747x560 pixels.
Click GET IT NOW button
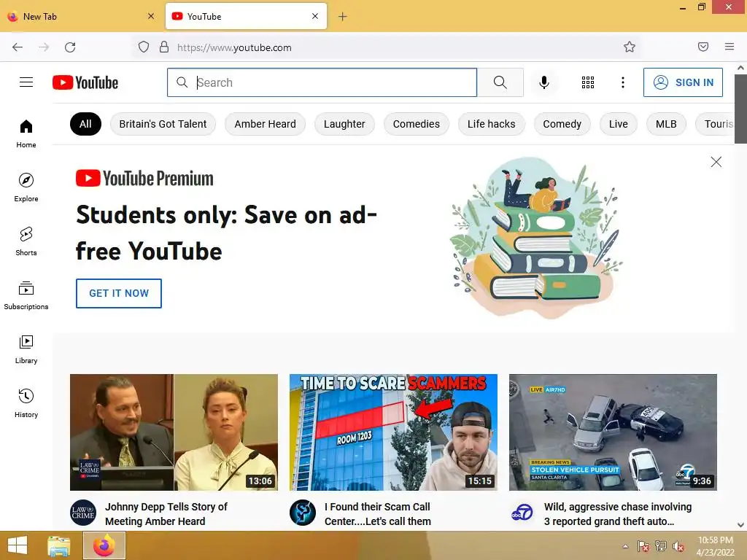[119, 293]
